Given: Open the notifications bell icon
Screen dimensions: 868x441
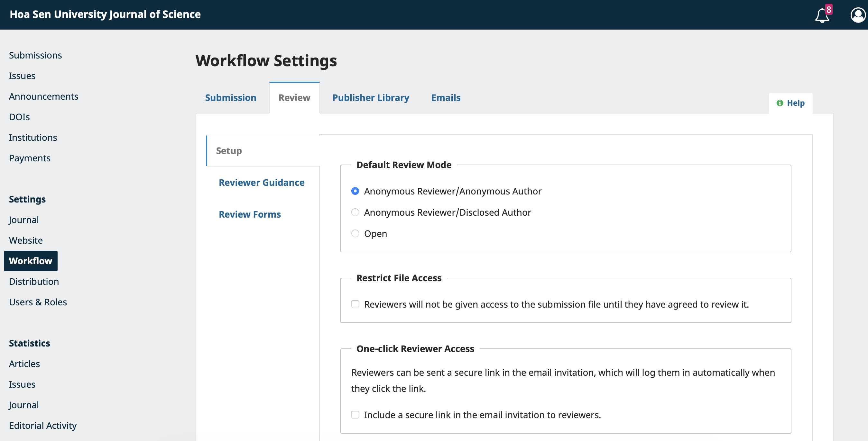Looking at the screenshot, I should [x=822, y=15].
